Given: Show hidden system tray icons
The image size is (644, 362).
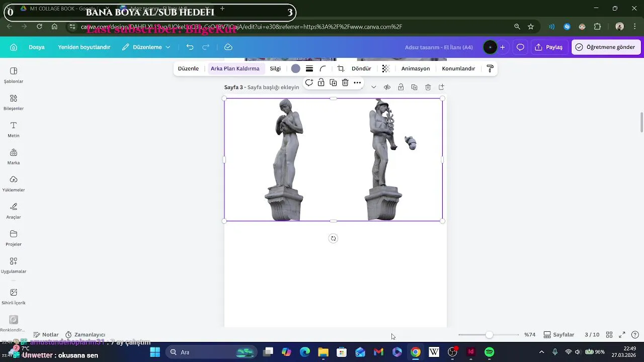Looking at the screenshot, I should coord(541,352).
